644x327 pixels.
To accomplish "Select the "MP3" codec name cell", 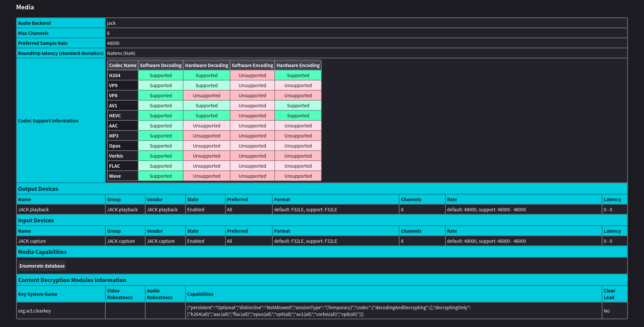I will pyautogui.click(x=123, y=136).
